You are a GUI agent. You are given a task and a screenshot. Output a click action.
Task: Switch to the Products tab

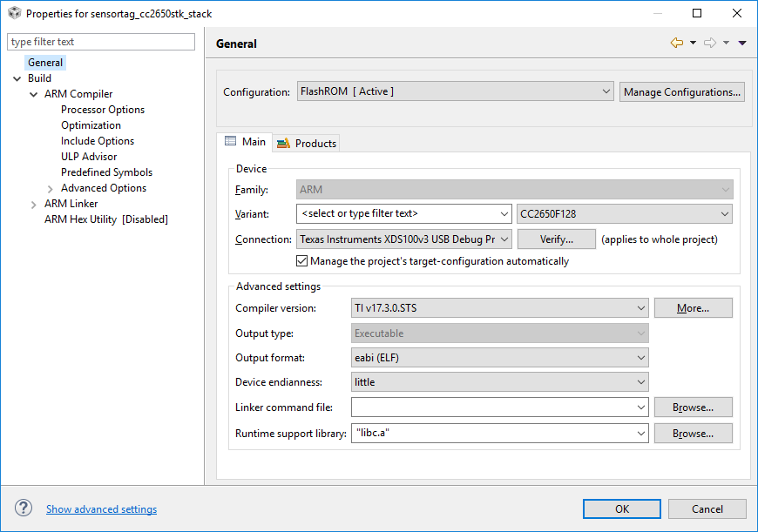click(307, 143)
